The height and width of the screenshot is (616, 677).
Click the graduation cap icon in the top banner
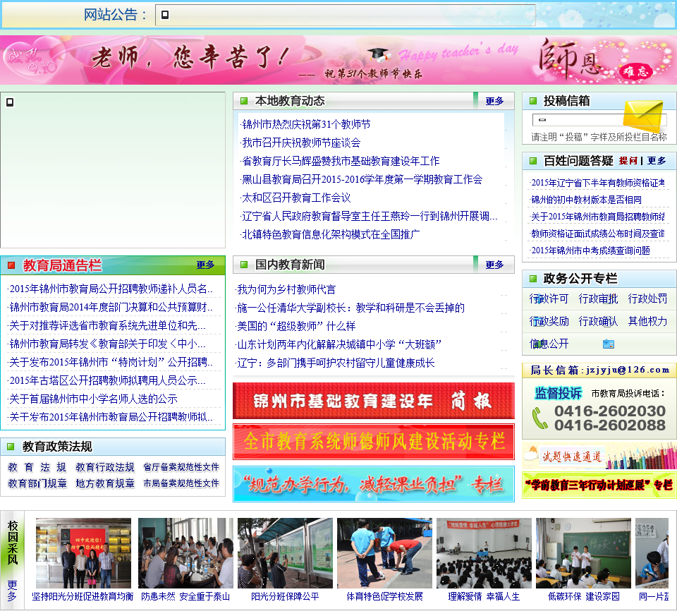[379, 54]
